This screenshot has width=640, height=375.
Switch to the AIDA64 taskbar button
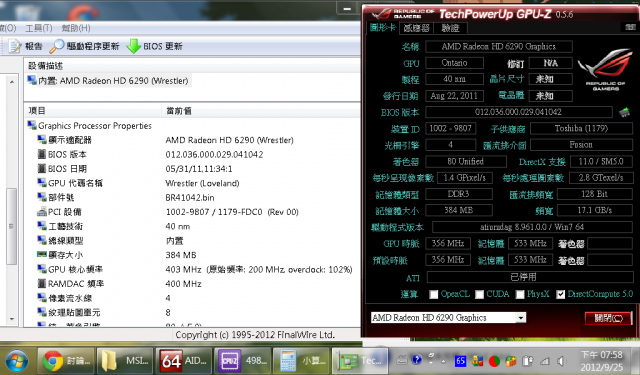[184, 361]
